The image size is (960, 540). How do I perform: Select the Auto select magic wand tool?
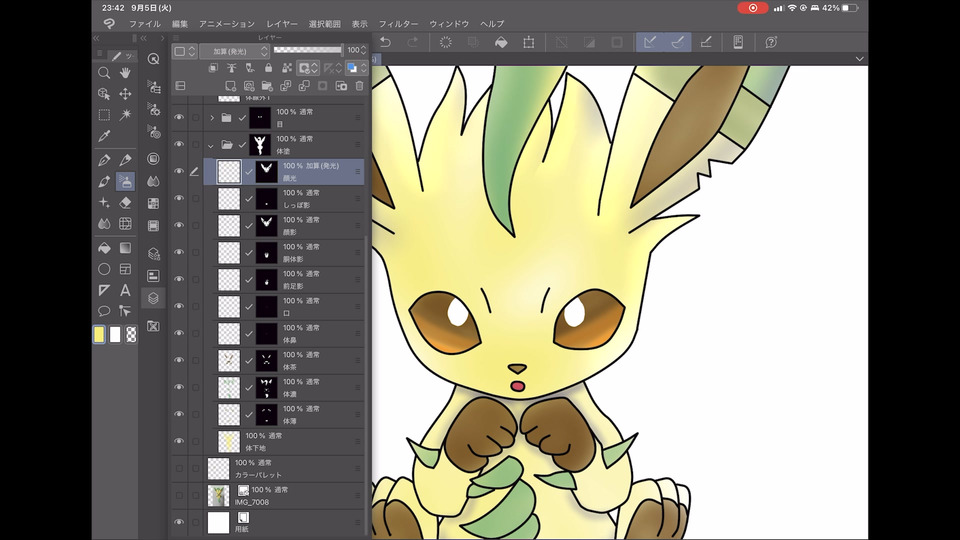[x=125, y=114]
